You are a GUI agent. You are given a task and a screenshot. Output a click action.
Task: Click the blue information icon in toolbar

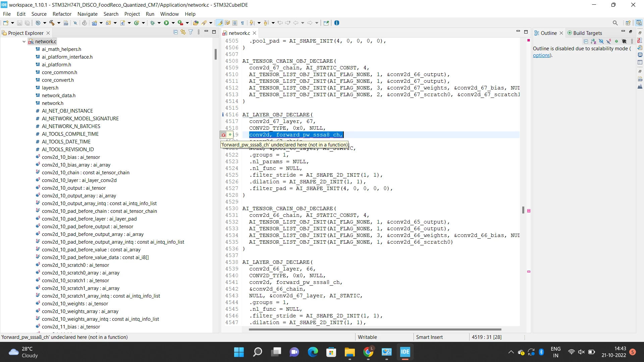337,23
